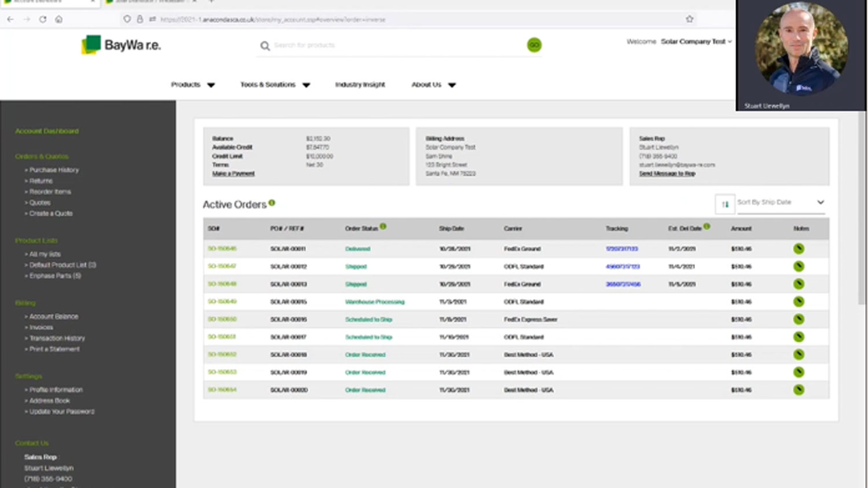Open Reorder Items in sidebar
Image resolution: width=868 pixels, height=488 pixels.
coord(50,192)
